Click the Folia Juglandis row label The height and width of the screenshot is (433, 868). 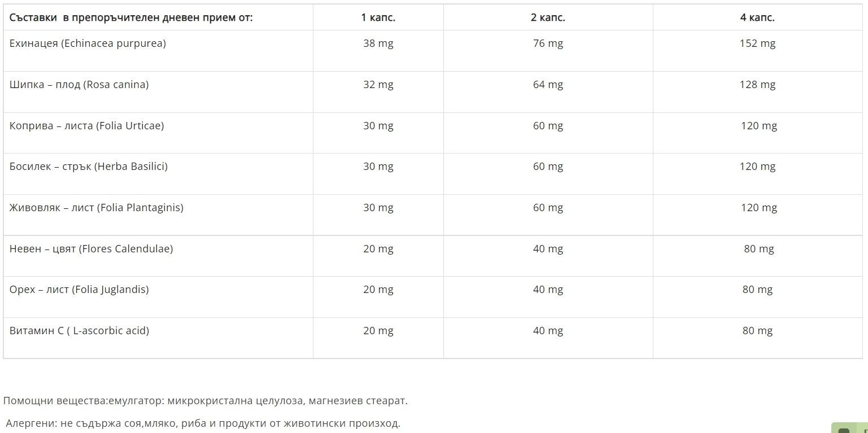click(x=79, y=290)
